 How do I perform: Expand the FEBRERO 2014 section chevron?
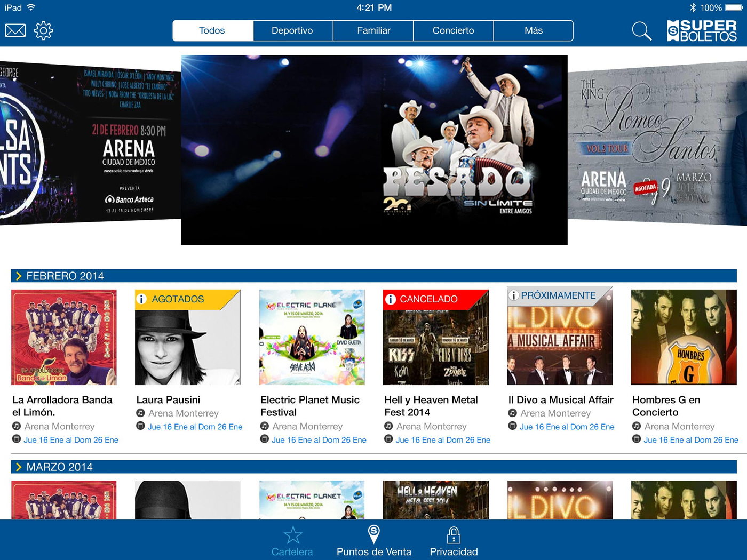[x=19, y=276]
